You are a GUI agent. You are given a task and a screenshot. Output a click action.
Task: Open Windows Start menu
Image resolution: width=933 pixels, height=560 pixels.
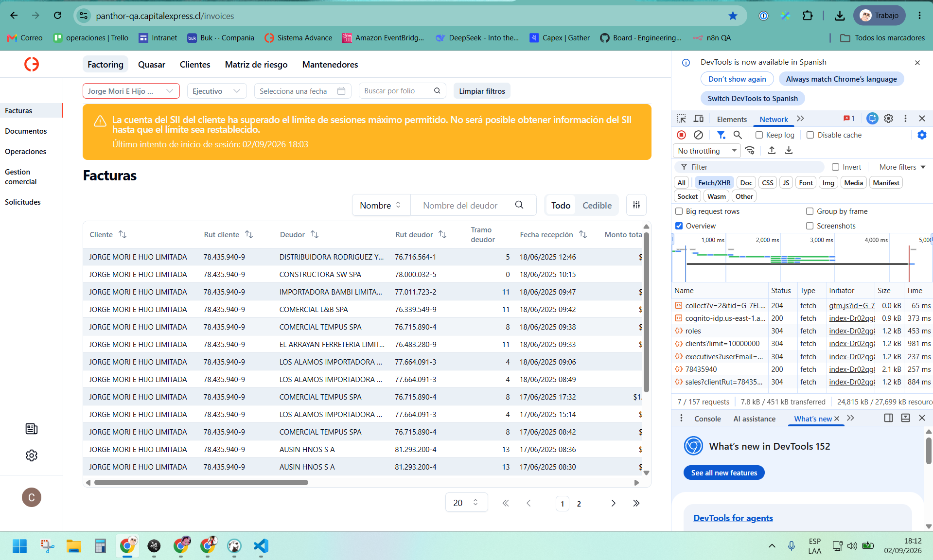[x=19, y=546]
